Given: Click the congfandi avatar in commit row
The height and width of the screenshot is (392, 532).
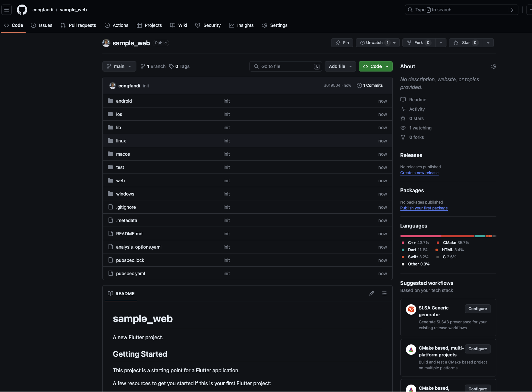Looking at the screenshot, I should coord(112,85).
